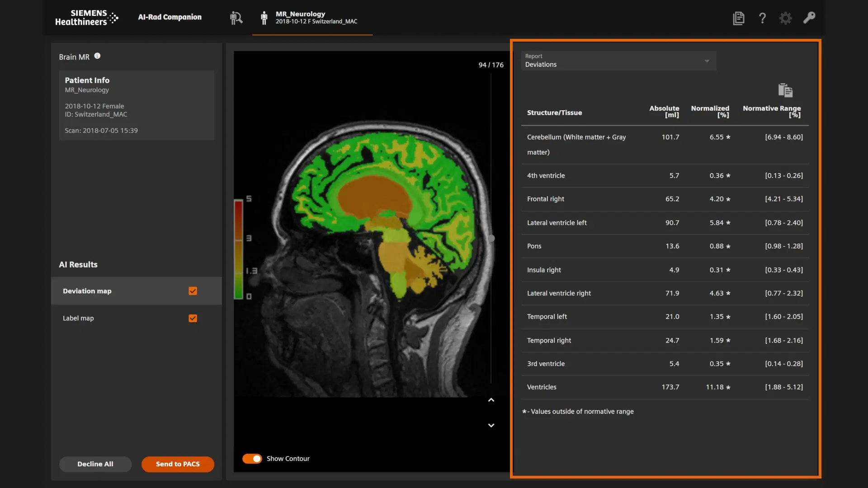Screen dimensions: 868x488
Task: Click the key icon to log out
Action: click(x=810, y=18)
